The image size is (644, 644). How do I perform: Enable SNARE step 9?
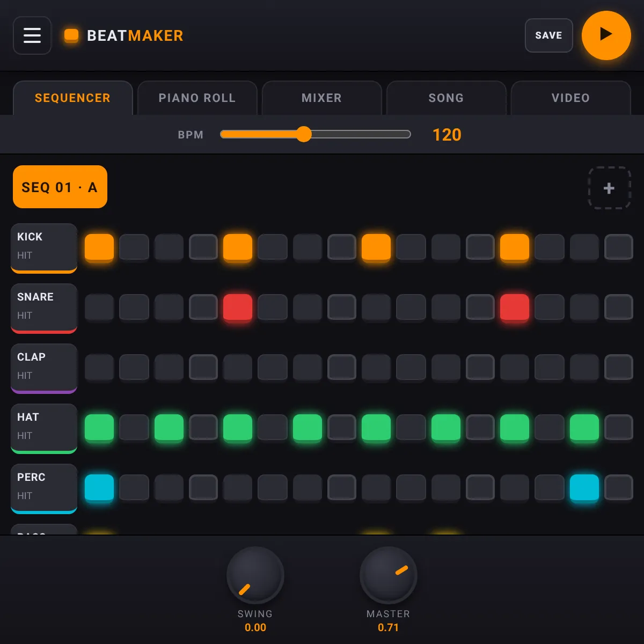pos(376,307)
